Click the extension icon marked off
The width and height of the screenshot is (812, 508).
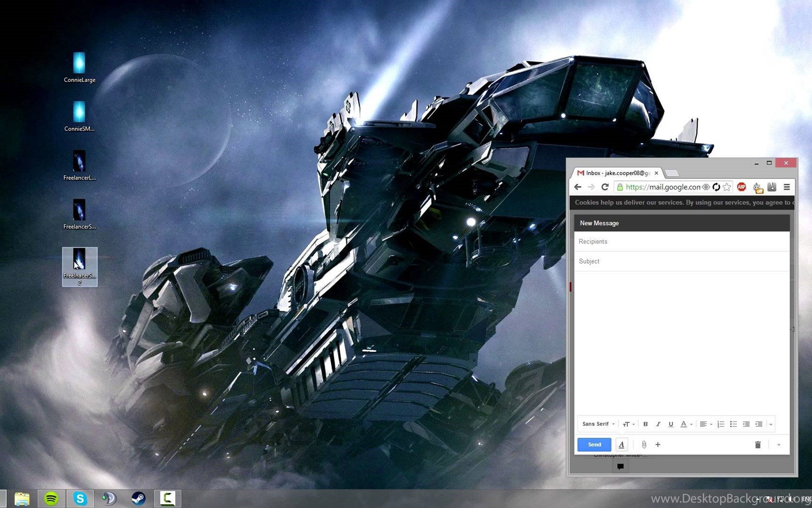tap(757, 188)
